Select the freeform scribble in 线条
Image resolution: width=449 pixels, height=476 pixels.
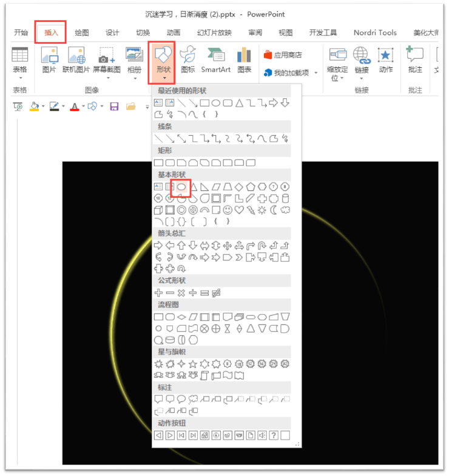point(285,139)
